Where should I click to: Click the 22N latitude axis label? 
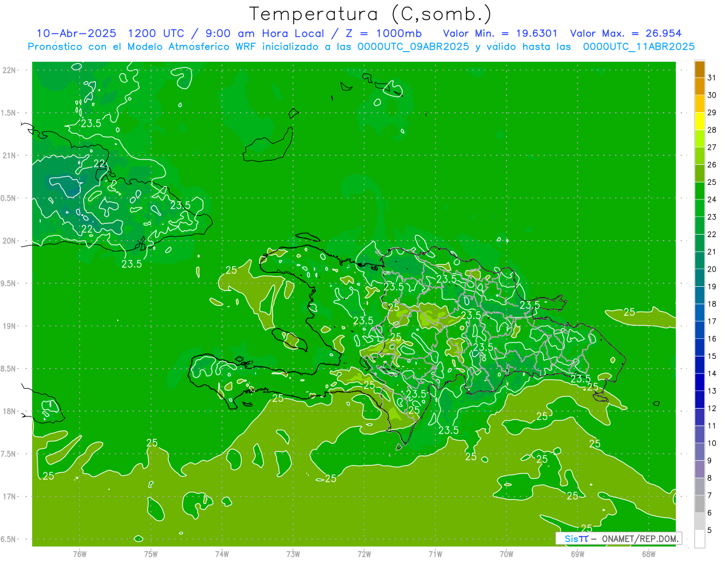point(10,70)
